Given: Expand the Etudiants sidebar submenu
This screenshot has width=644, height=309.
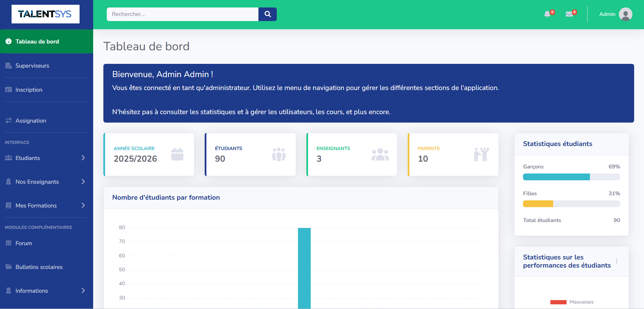Looking at the screenshot, I should [45, 158].
